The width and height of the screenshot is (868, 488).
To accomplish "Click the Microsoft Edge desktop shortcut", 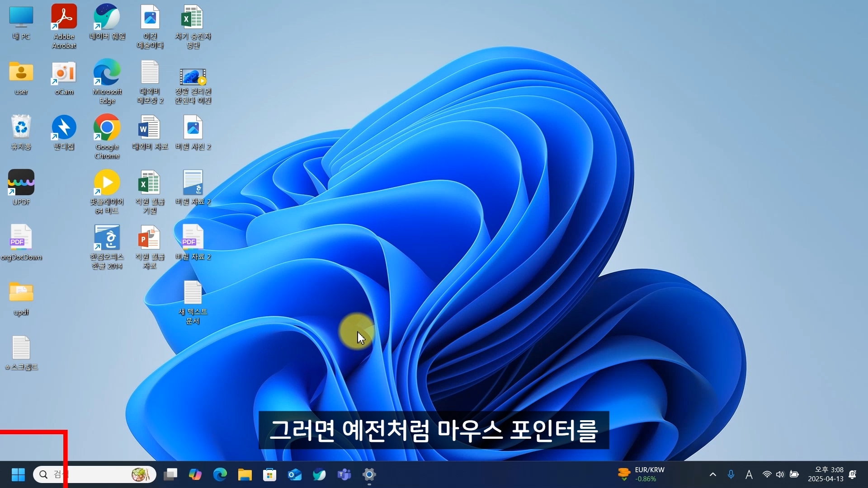I will (x=107, y=73).
